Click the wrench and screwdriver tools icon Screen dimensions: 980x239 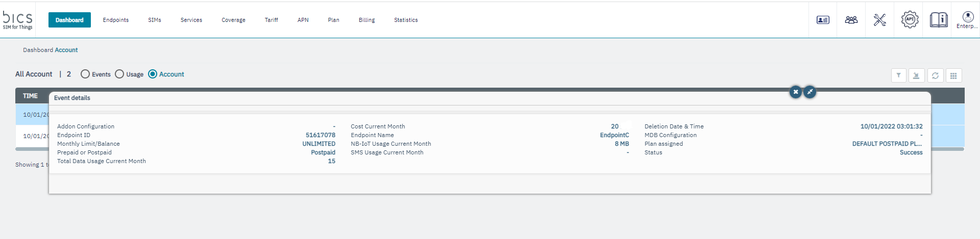(x=879, y=20)
